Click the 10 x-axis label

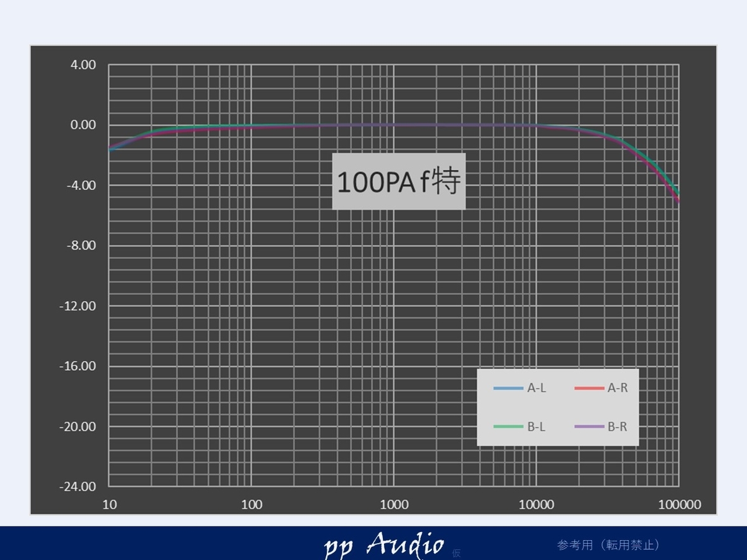(110, 505)
